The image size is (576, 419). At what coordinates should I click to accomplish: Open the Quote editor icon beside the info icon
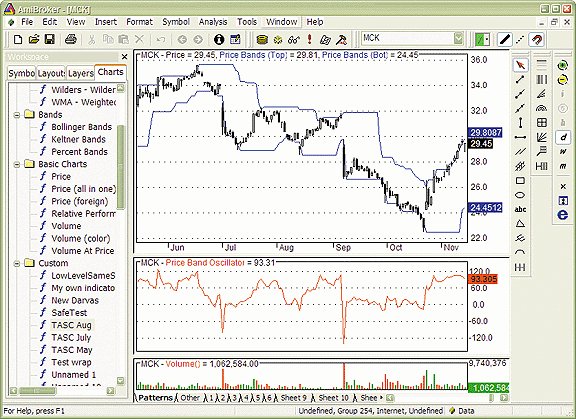click(235, 39)
